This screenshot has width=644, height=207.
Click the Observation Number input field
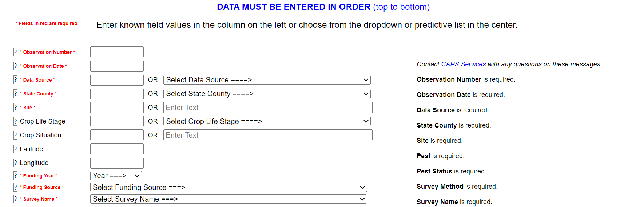click(x=117, y=52)
